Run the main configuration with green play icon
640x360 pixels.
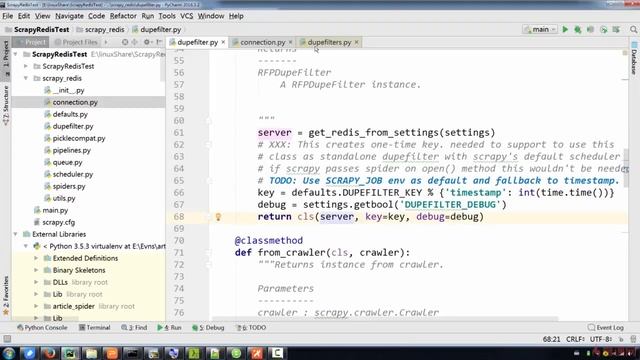point(565,29)
